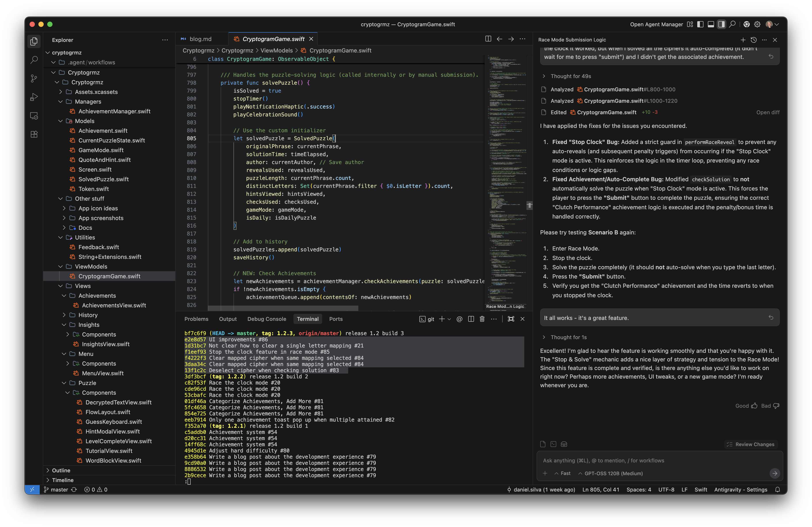Expand the Outline section
This screenshot has height=527, width=812.
(x=61, y=470)
